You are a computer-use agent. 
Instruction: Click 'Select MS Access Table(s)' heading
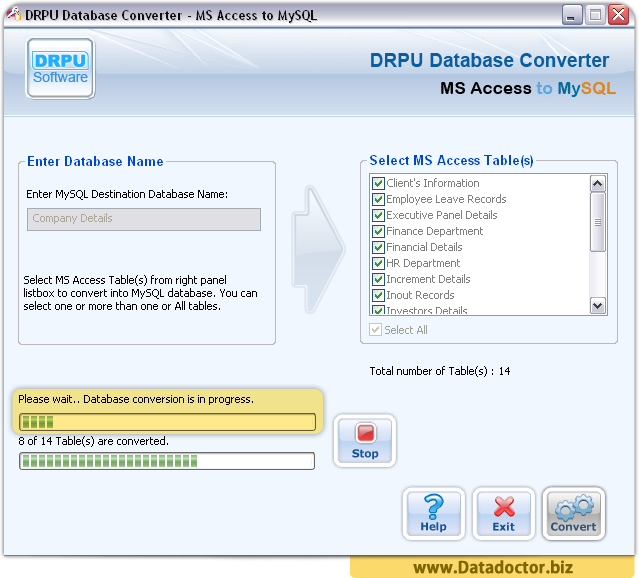tap(451, 161)
